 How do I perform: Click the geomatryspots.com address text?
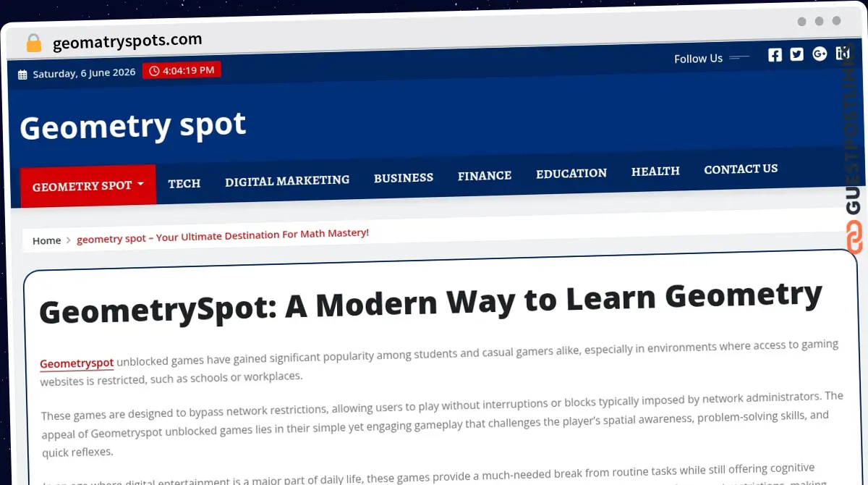pyautogui.click(x=127, y=41)
